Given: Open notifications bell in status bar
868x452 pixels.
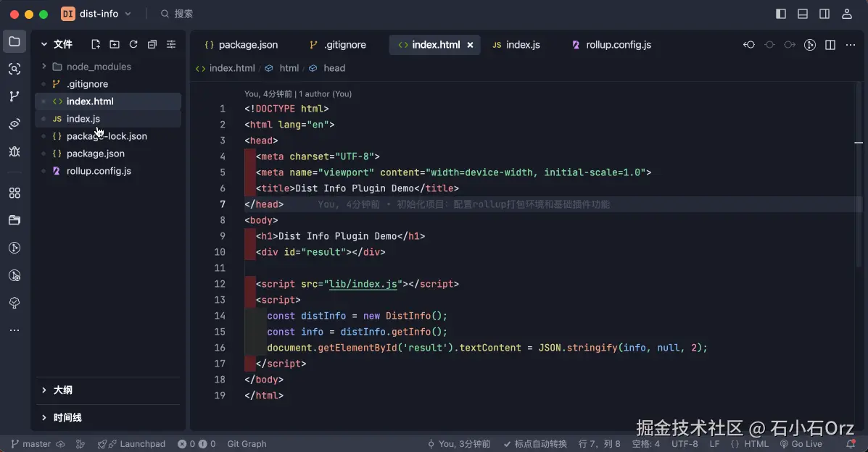Looking at the screenshot, I should (851, 444).
